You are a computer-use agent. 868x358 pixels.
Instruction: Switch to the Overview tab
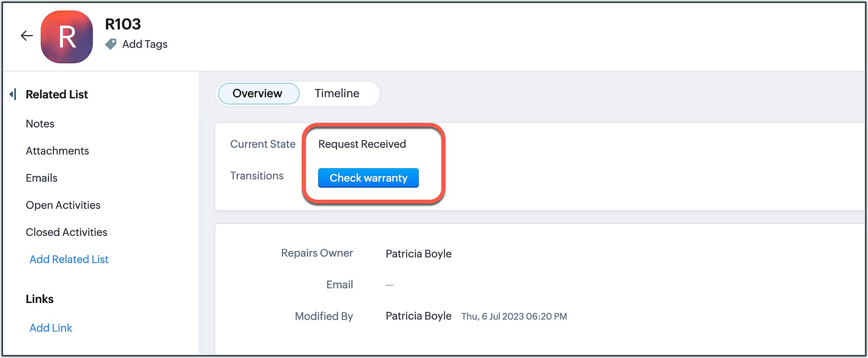pyautogui.click(x=257, y=94)
